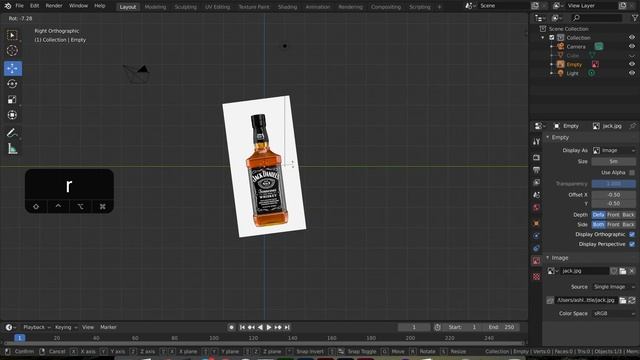Click the open image folder icon beside jack.jpg name
The width and height of the screenshot is (640, 360).
click(622, 271)
